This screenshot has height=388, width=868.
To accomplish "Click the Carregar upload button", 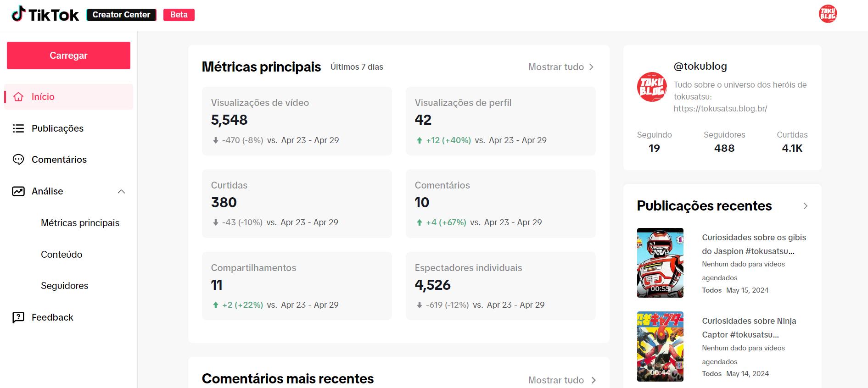I will click(x=68, y=55).
